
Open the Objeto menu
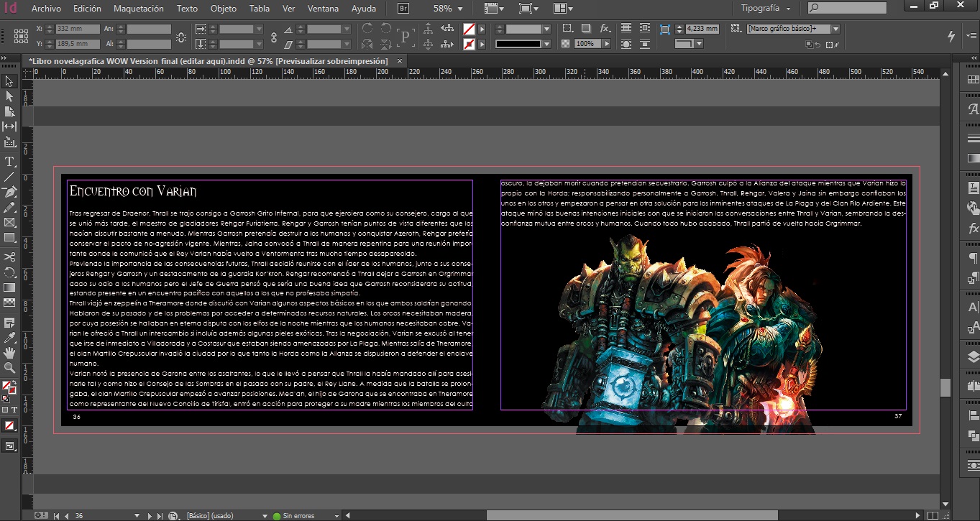pyautogui.click(x=223, y=9)
